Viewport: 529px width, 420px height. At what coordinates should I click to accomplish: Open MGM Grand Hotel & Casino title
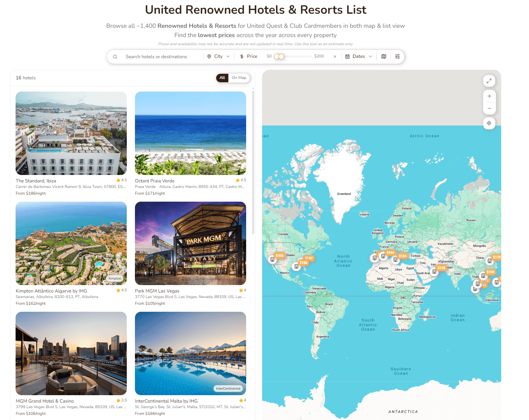coord(45,401)
